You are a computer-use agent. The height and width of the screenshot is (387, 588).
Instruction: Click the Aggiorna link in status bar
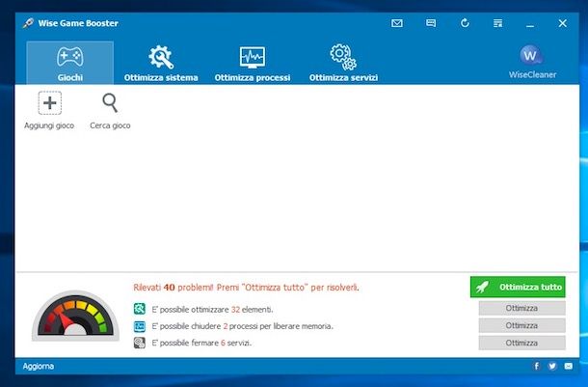point(39,367)
